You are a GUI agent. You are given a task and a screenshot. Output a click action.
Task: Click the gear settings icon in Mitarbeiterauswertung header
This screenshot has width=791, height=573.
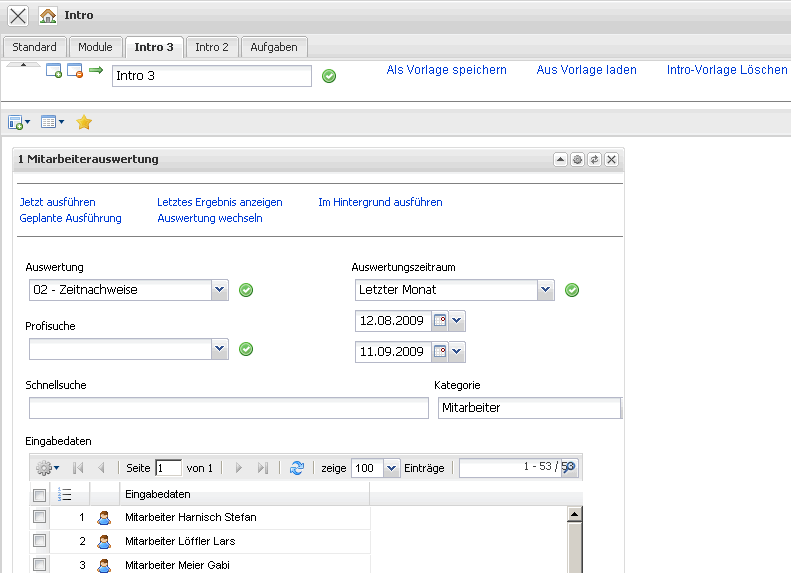click(x=577, y=160)
